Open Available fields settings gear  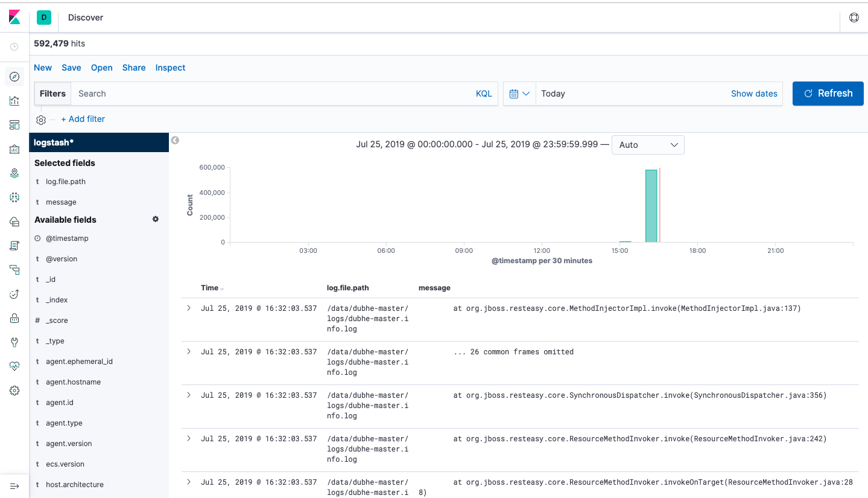156,219
